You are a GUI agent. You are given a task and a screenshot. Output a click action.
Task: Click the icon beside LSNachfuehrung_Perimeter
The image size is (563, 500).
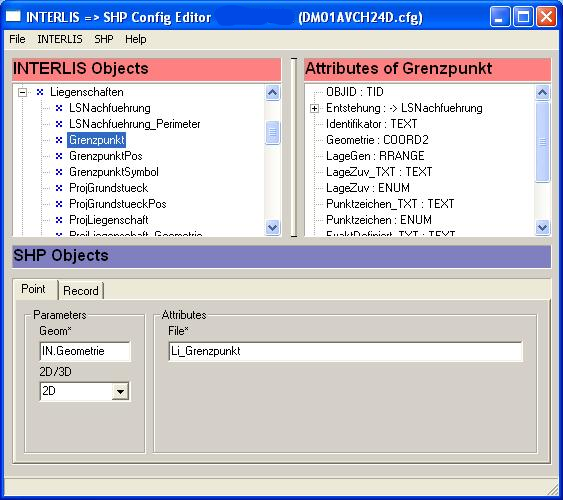pyautogui.click(x=59, y=124)
